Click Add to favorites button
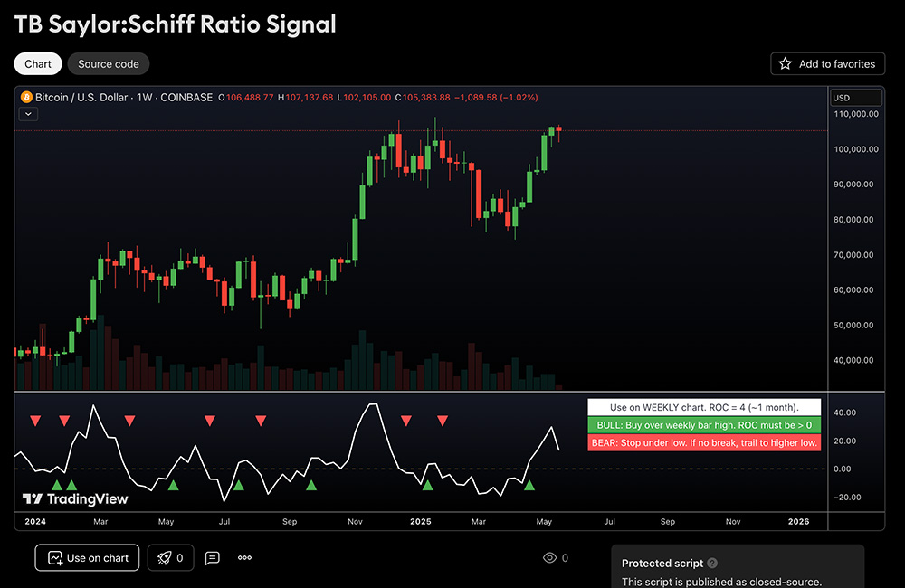Image resolution: width=905 pixels, height=588 pixels. pyautogui.click(x=827, y=64)
